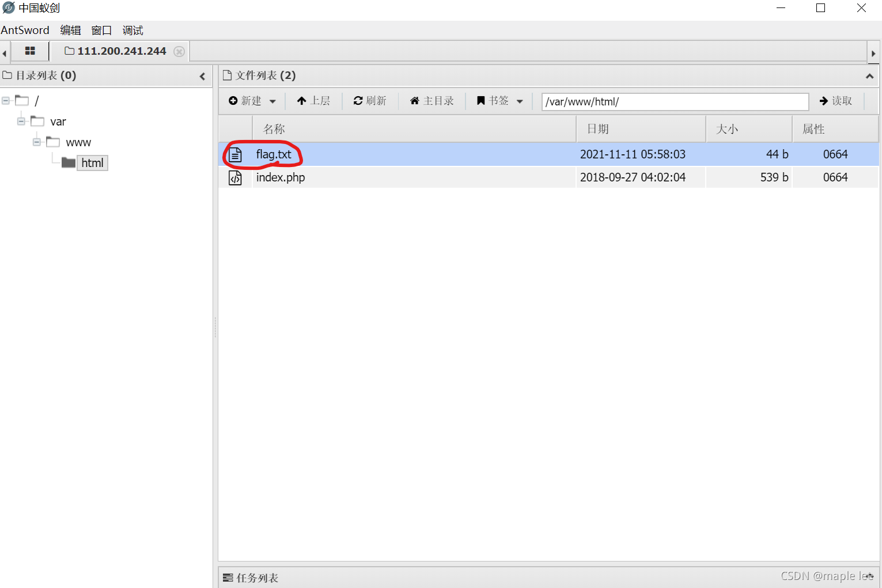Open the AntSword menu
Screen dimensions: 882x588
tap(25, 31)
